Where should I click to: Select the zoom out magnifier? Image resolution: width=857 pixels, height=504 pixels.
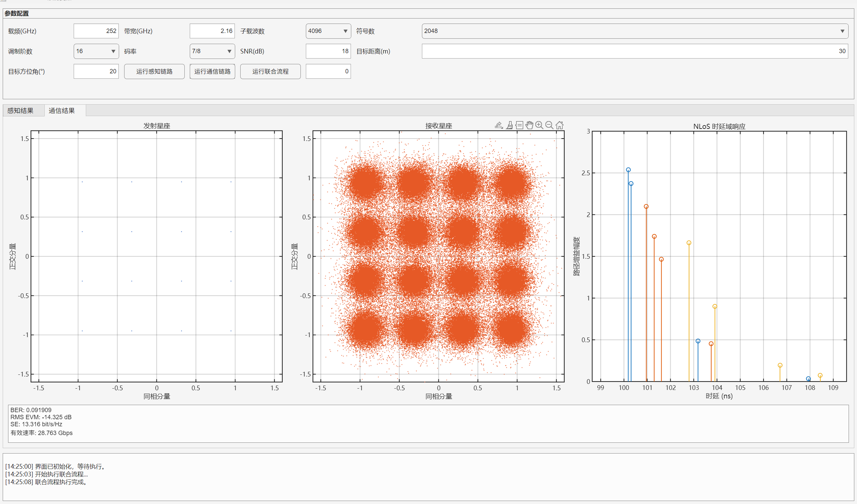click(x=549, y=125)
